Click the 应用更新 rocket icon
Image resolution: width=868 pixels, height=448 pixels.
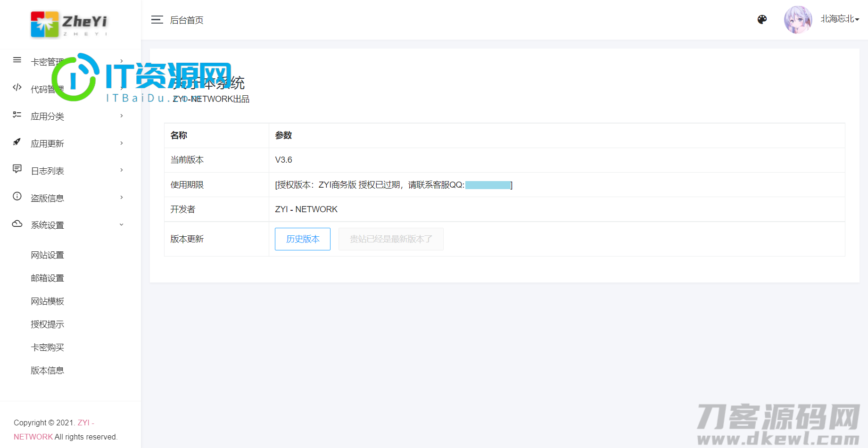(17, 141)
